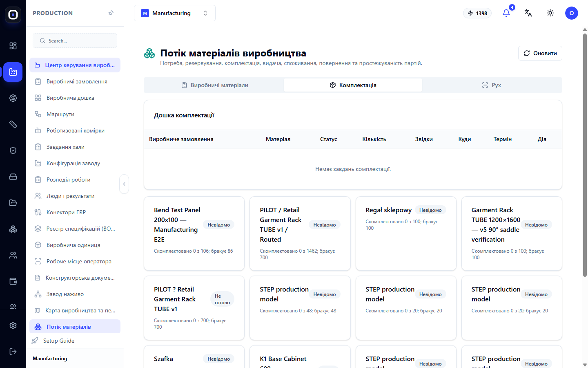Switch to the Рух tab
Viewport: 588px width, 368px height.
click(x=491, y=85)
